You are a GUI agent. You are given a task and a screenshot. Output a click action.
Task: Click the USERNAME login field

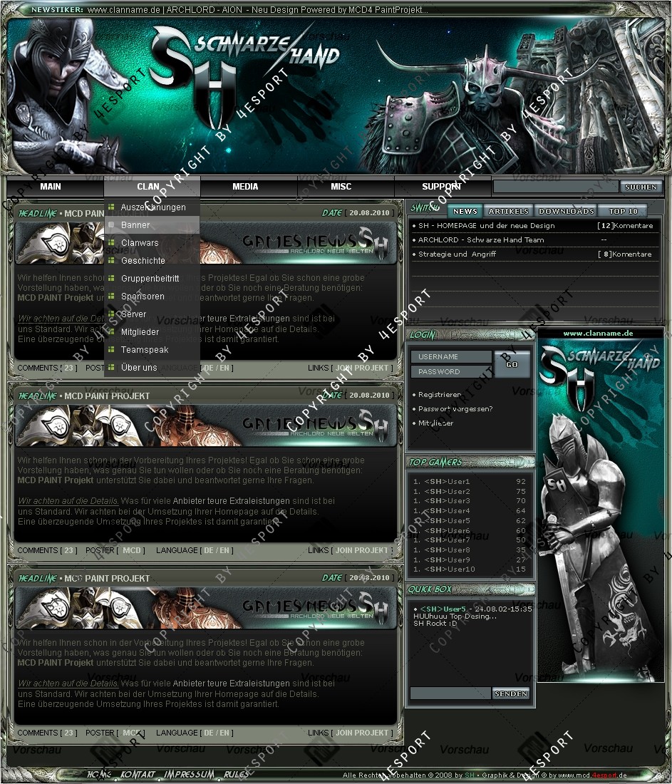(x=451, y=356)
